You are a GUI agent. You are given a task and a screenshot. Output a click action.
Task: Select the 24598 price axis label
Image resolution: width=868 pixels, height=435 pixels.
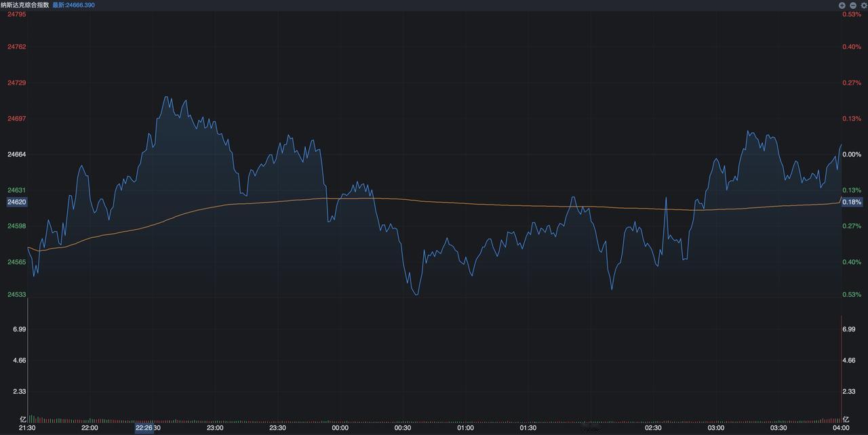pyautogui.click(x=17, y=226)
